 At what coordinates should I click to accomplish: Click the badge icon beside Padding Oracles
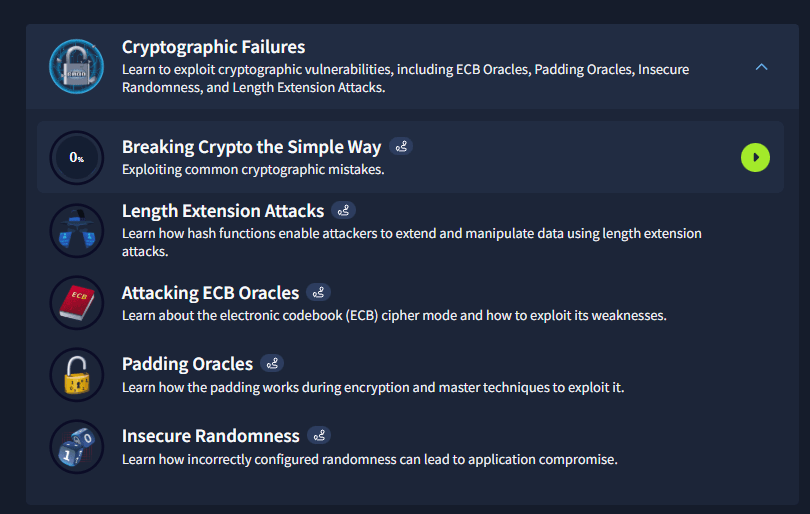click(272, 363)
